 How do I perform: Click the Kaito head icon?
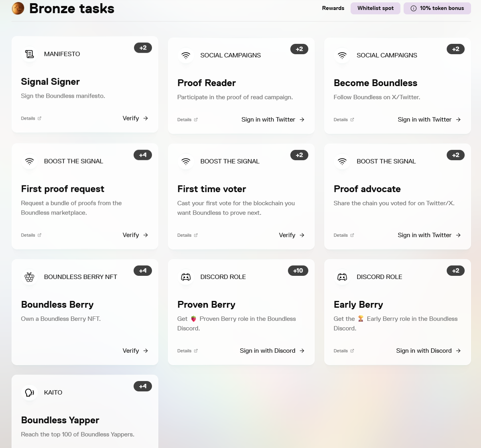pos(30,393)
